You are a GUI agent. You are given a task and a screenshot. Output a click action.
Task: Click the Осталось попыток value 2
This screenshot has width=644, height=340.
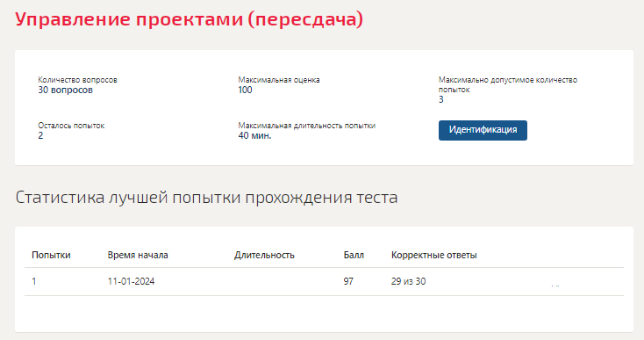[40, 135]
